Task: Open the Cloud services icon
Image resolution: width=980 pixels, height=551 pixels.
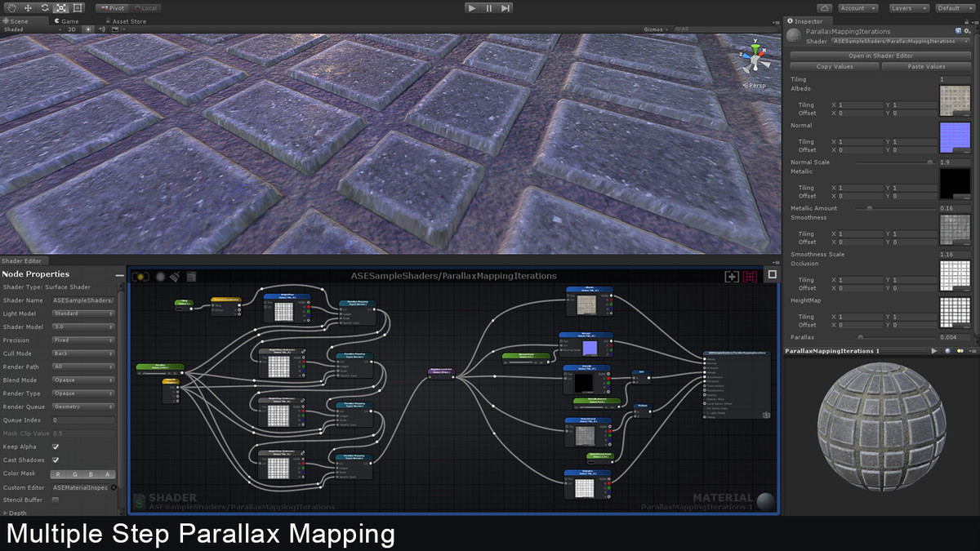Action: [824, 7]
